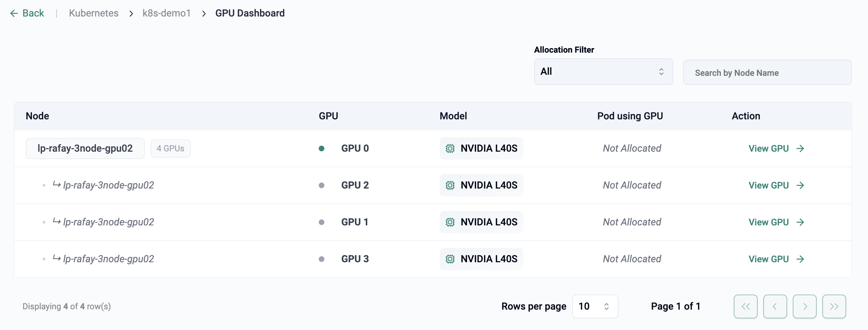Click the gray status dot for GPU 2
This screenshot has width=868, height=330.
(321, 185)
